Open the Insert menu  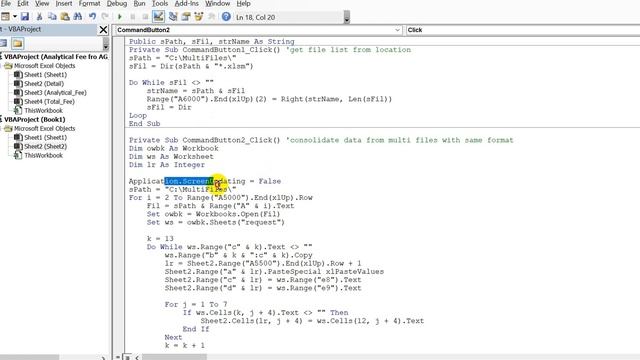point(64,4)
